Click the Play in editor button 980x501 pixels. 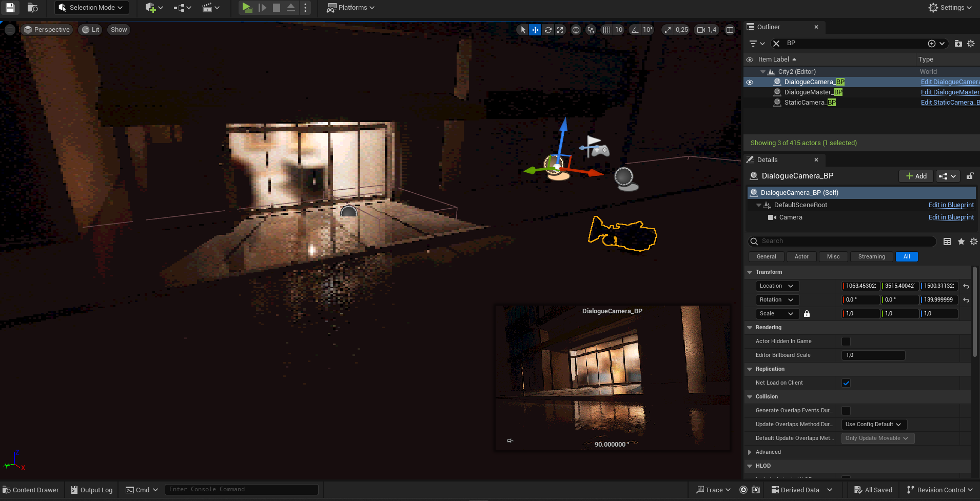[247, 8]
